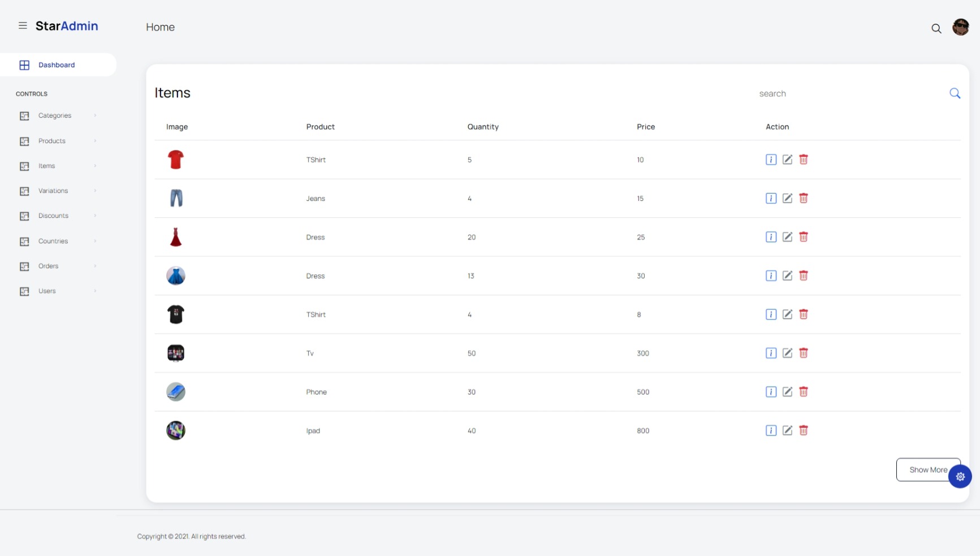The width and height of the screenshot is (980, 556).
Task: Click the search icon in the Items panel
Action: pos(955,93)
